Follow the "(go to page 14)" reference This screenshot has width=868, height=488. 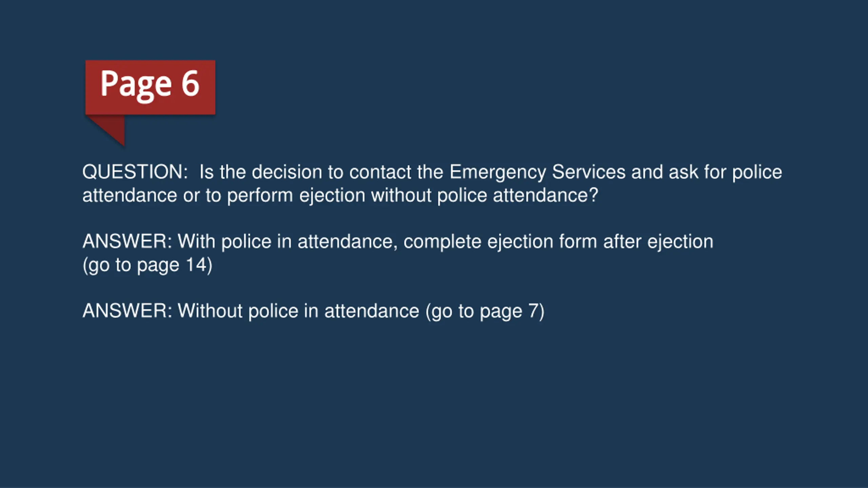(147, 265)
